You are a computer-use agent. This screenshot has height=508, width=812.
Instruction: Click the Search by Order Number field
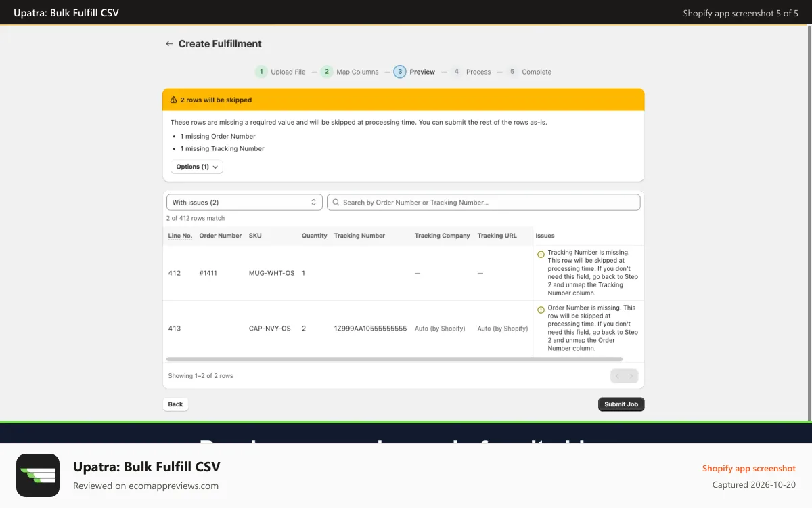[484, 203]
